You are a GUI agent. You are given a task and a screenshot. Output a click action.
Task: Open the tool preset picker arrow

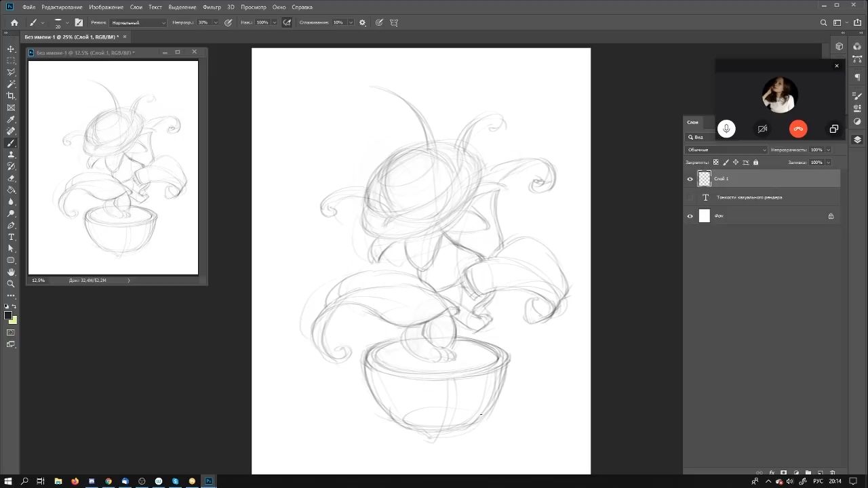(x=42, y=22)
